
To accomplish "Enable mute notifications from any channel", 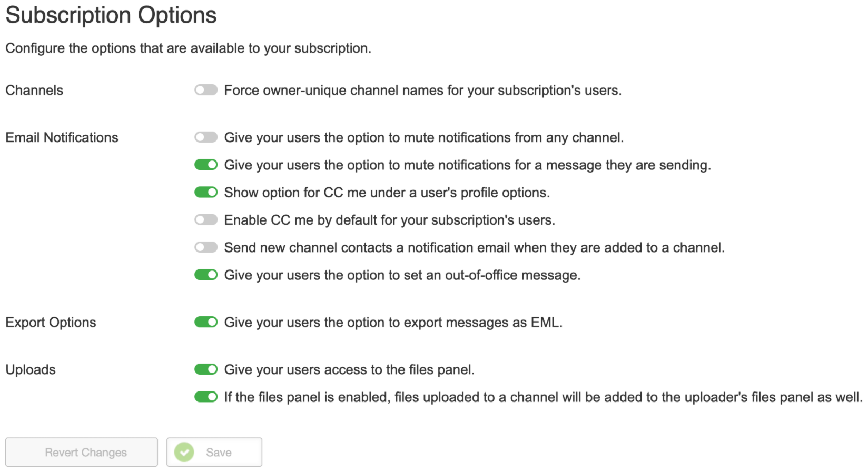I will [206, 137].
